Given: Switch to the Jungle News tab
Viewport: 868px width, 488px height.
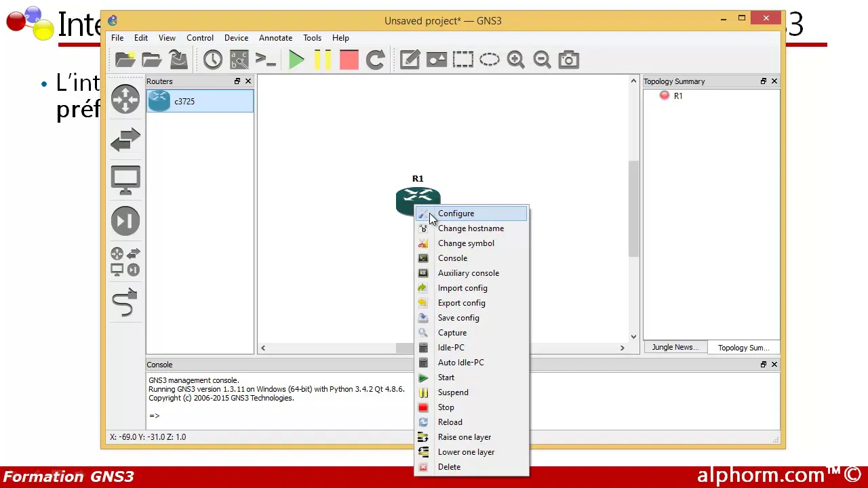Looking at the screenshot, I should (x=675, y=347).
